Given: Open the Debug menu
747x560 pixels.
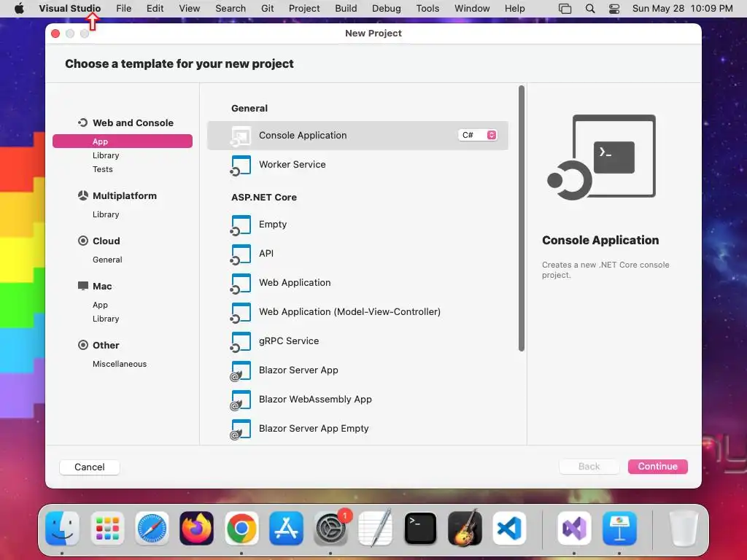Looking at the screenshot, I should pyautogui.click(x=387, y=8).
